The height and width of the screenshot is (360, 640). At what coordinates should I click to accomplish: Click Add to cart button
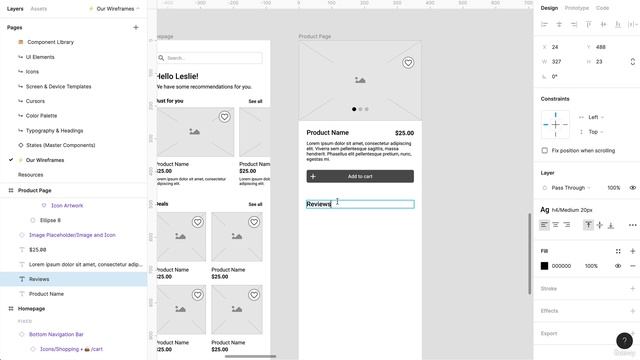(360, 176)
